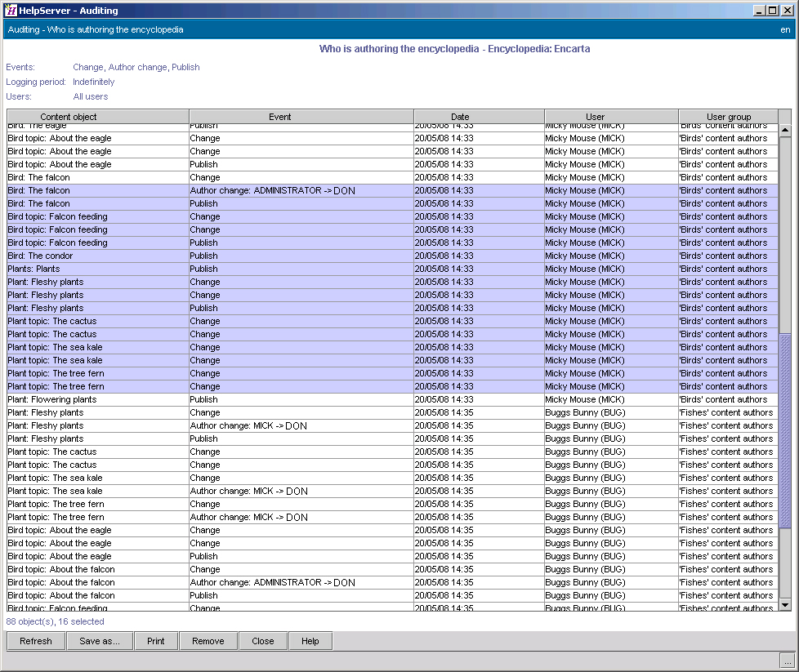Click the Users value 'All users'
The height and width of the screenshot is (672, 799).
91,96
